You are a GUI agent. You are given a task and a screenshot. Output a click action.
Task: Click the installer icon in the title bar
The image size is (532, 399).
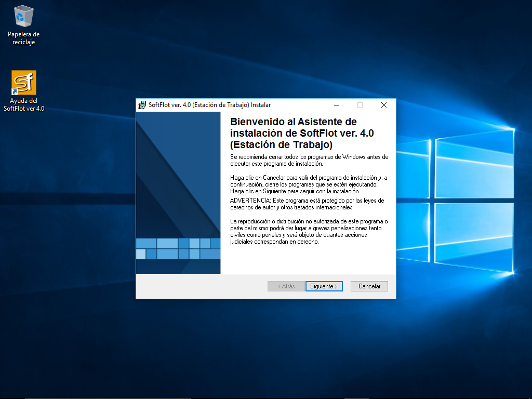(x=142, y=105)
